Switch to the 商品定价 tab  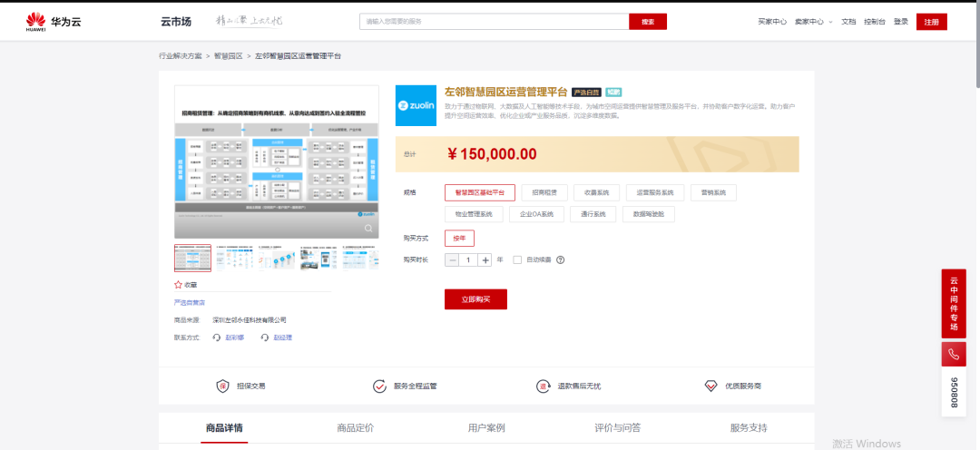355,427
